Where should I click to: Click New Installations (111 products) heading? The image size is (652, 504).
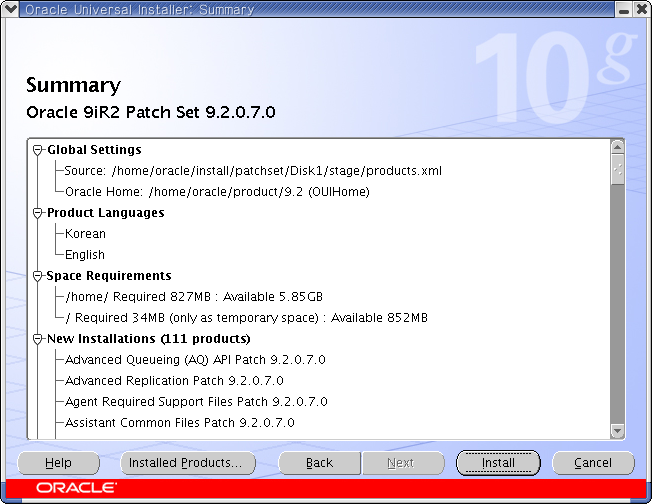[149, 339]
